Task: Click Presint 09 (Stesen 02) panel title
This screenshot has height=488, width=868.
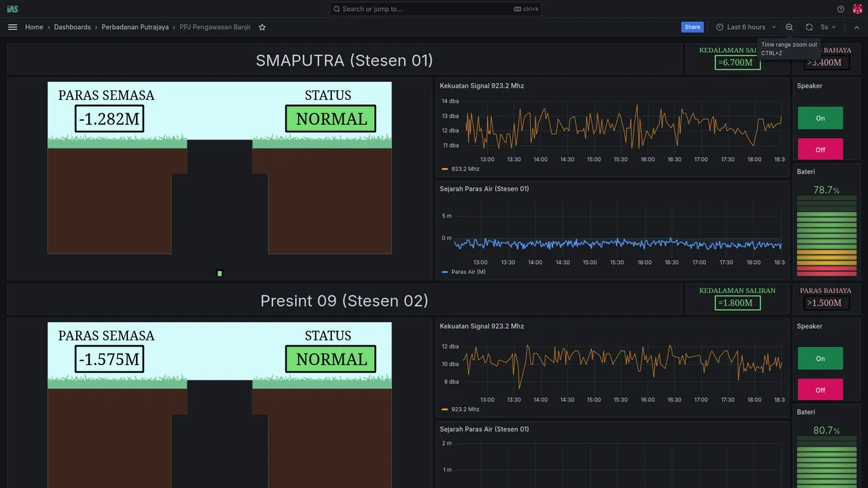Action: 344,300
